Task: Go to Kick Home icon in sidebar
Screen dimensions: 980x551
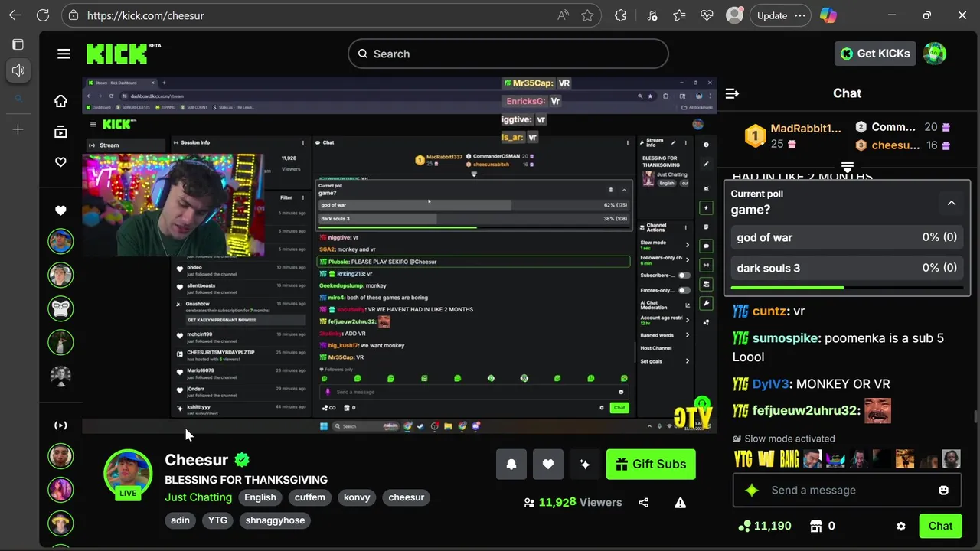Action: [60, 101]
